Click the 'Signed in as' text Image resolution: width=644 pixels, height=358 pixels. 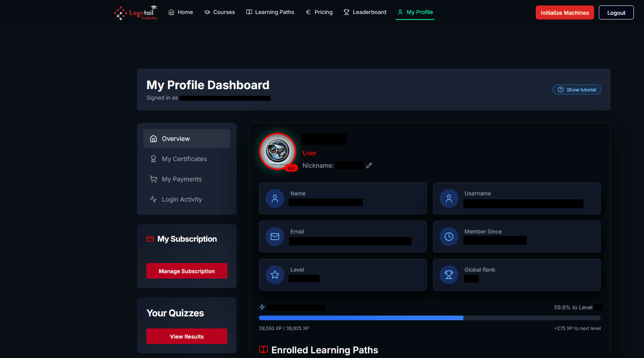[x=162, y=98]
